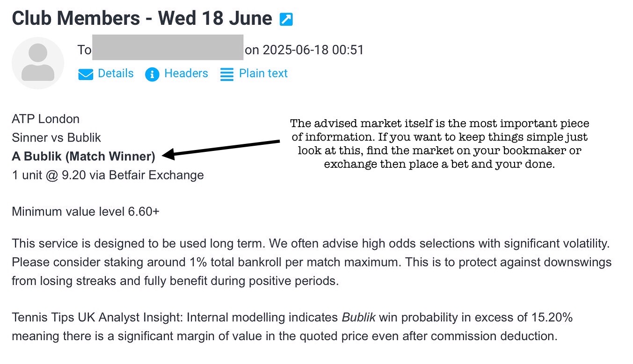Click the 1 unit @ 9.20 via Betfair Exchange line
Viewport: 633px width, 364px height.
pyautogui.click(x=108, y=175)
